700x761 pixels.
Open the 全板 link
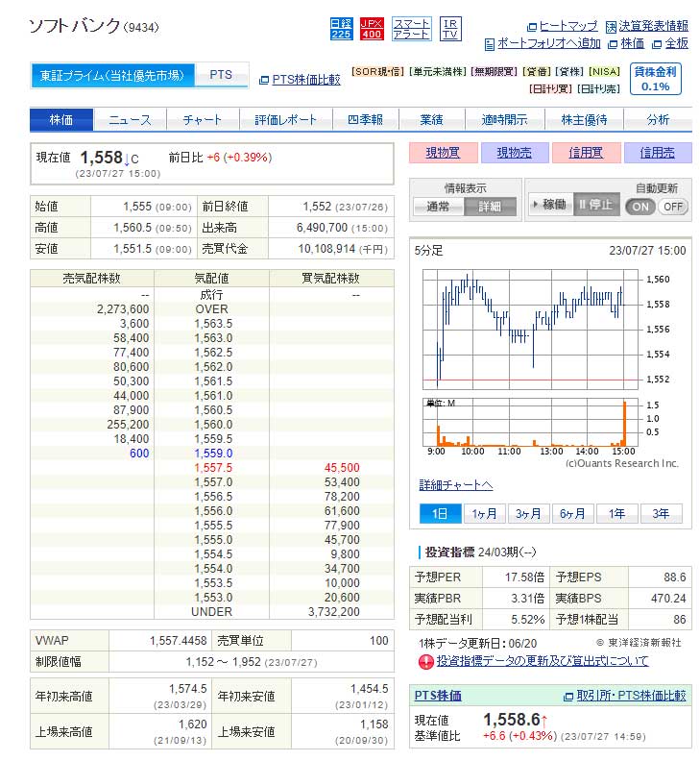tap(676, 43)
